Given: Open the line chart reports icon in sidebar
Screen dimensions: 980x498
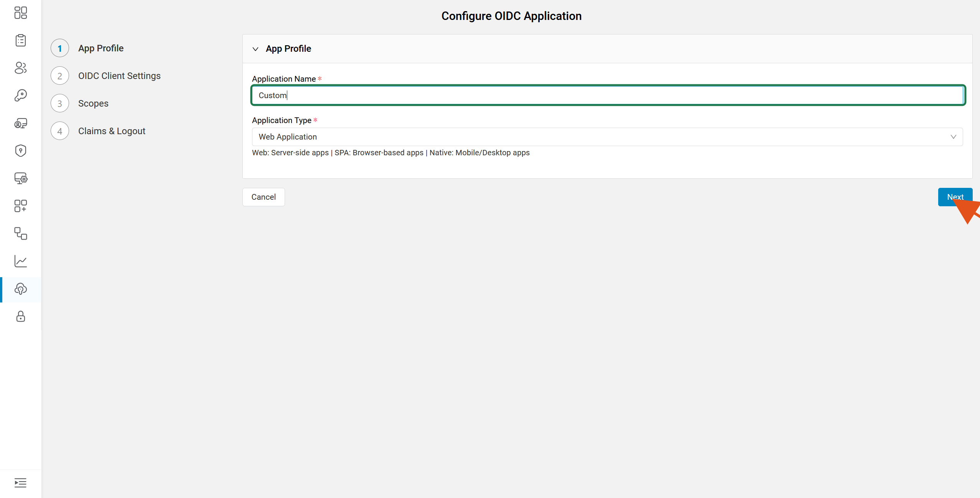Looking at the screenshot, I should click(21, 261).
